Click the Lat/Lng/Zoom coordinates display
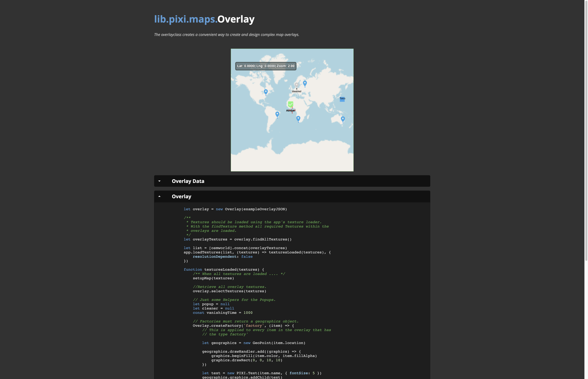Viewport: 588px width, 379px height. [266, 66]
